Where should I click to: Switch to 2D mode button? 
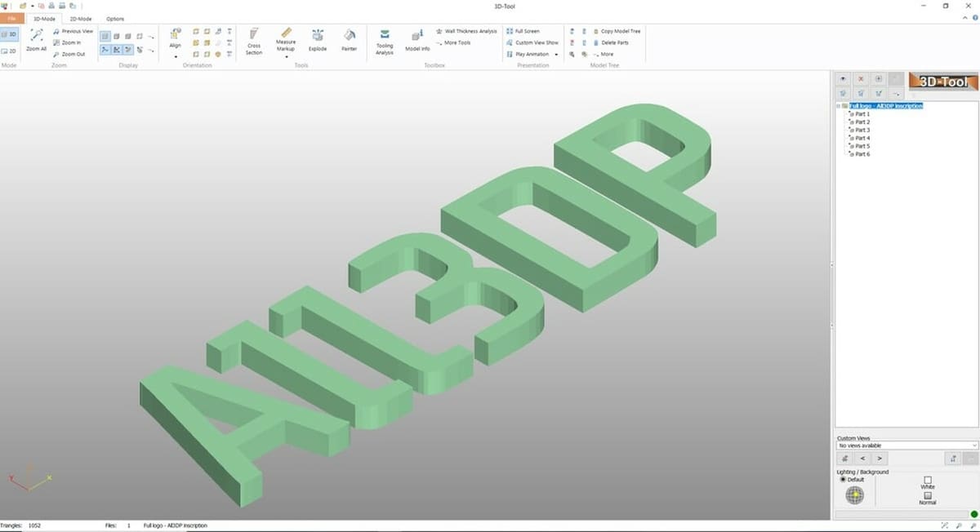pyautogui.click(x=9, y=51)
